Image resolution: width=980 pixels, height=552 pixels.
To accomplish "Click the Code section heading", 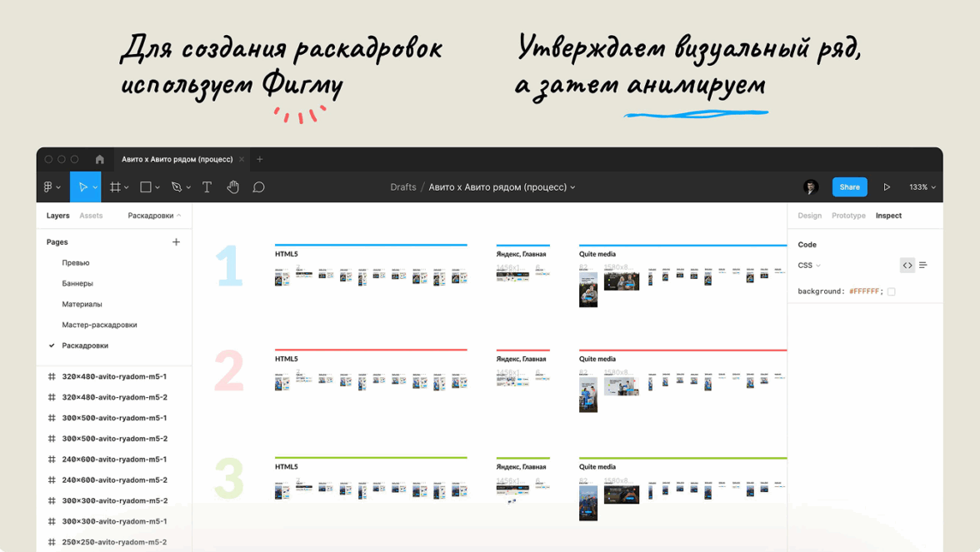I will point(807,245).
